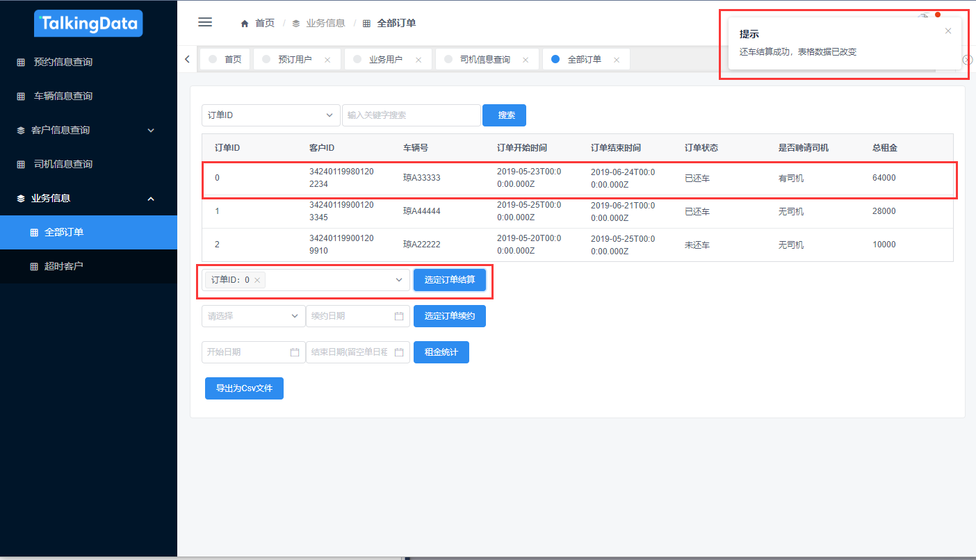Click the 业务信息 breadcrumb
This screenshot has height=560, width=976.
(x=318, y=23)
